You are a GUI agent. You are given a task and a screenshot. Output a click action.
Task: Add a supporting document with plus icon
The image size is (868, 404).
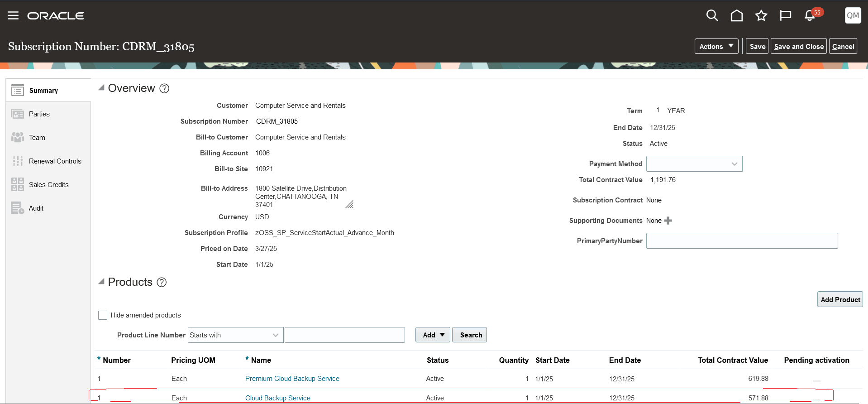(668, 221)
